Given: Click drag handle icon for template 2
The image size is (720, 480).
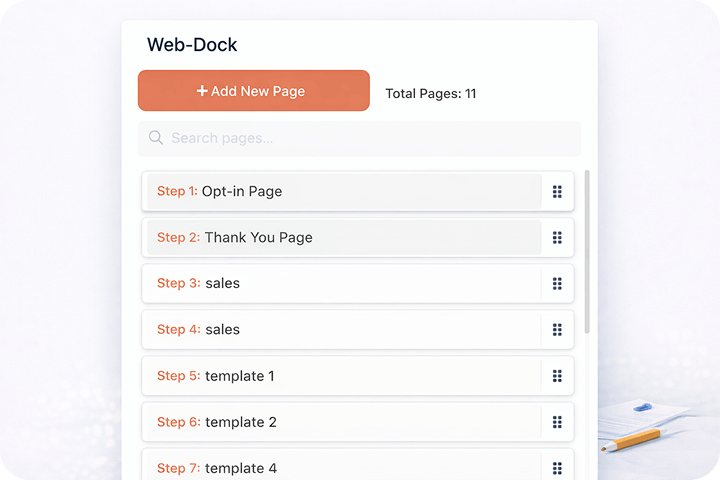Looking at the screenshot, I should 557,422.
